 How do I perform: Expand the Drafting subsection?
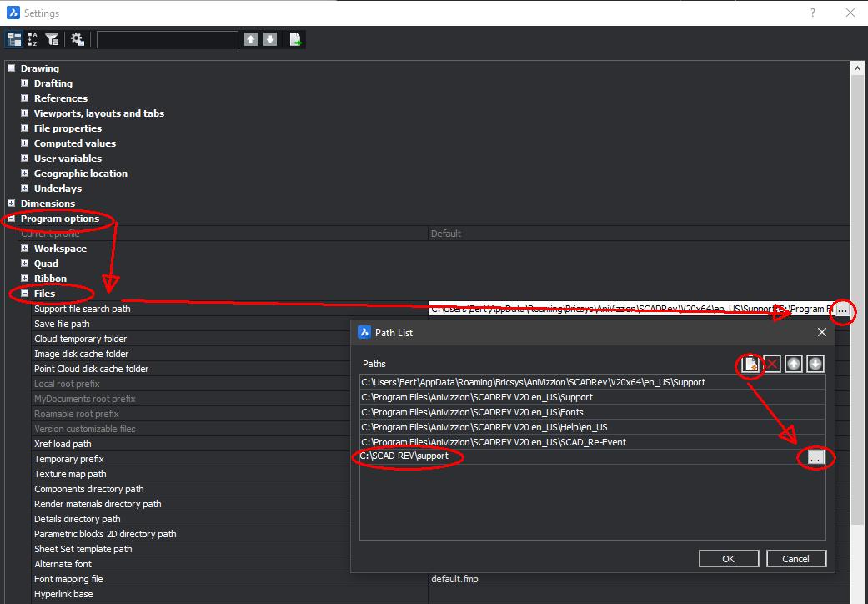[25, 83]
